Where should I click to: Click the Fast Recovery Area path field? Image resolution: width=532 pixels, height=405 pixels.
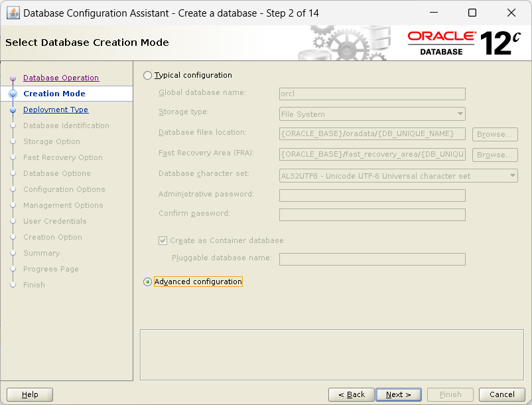click(372, 154)
